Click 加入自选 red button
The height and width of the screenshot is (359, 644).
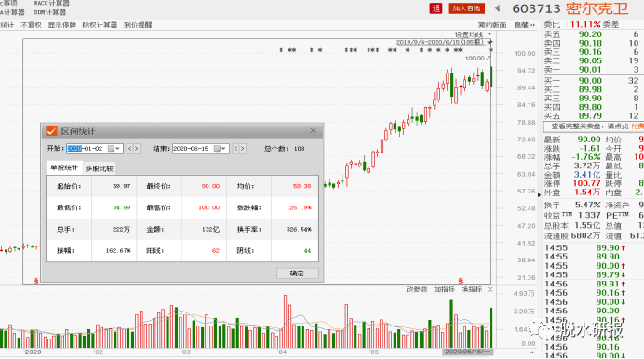click(x=466, y=8)
